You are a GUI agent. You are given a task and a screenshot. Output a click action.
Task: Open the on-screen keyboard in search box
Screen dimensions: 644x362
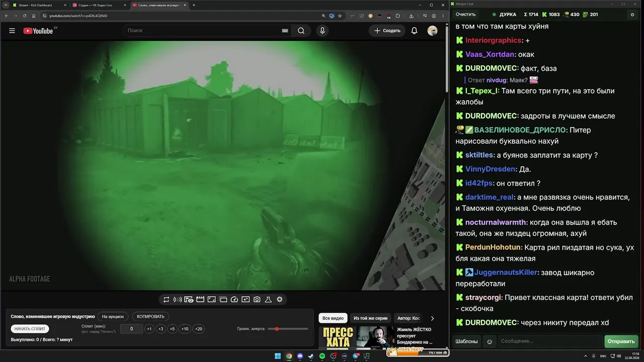[285, 31]
